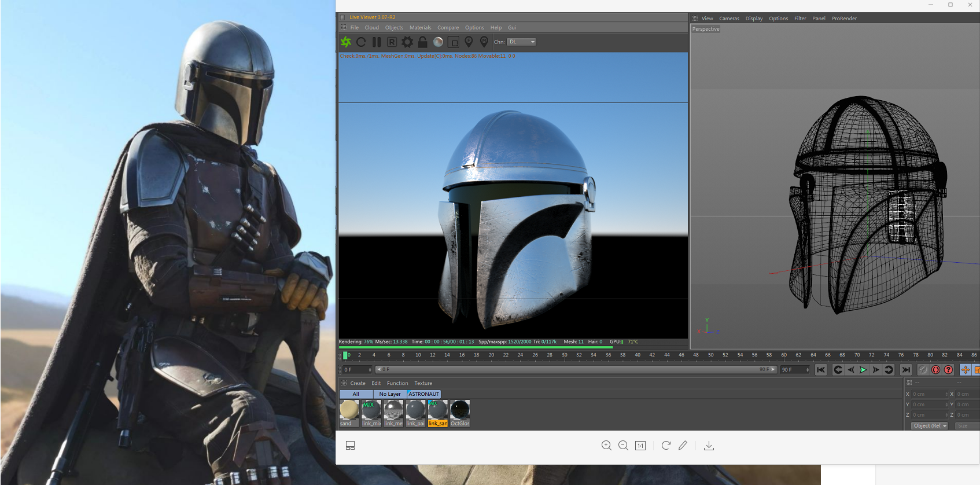Viewport: 980px width, 485px height.
Task: Open the ProRender viewport menu
Action: coord(843,19)
